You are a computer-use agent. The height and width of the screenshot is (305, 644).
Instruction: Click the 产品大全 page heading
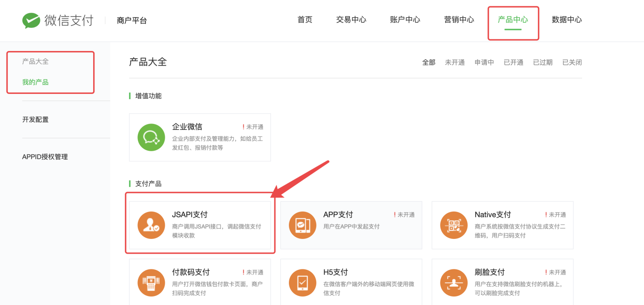point(148,62)
